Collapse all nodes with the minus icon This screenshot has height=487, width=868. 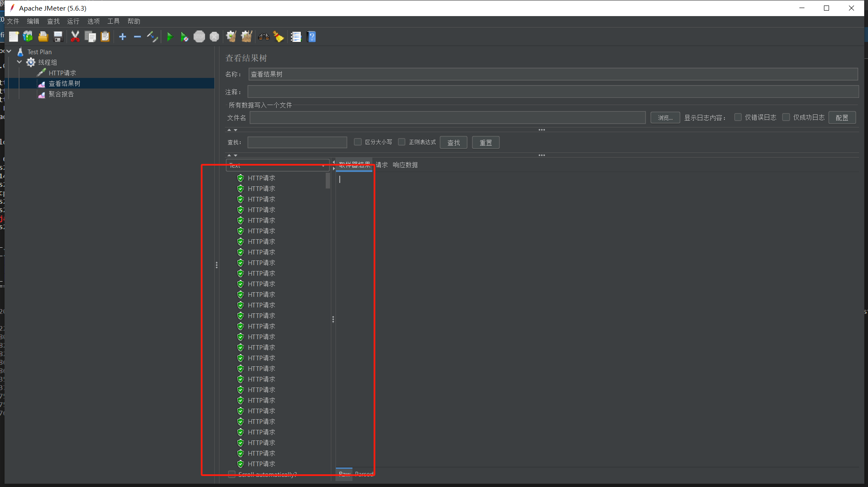pyautogui.click(x=137, y=37)
